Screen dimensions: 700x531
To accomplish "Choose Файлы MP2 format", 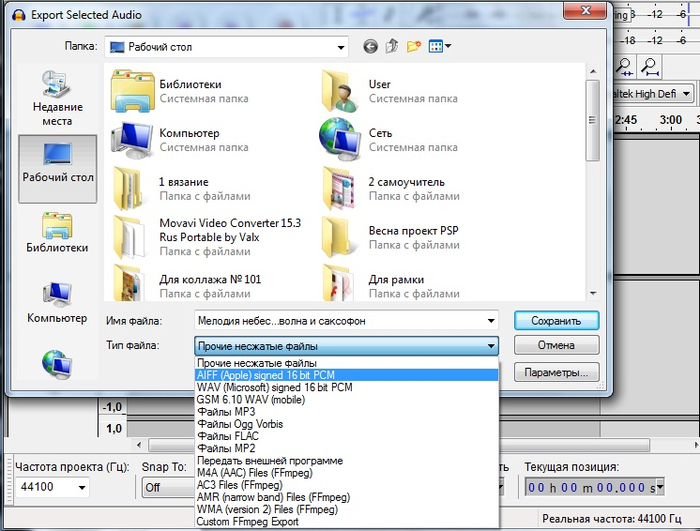I will pos(346,448).
